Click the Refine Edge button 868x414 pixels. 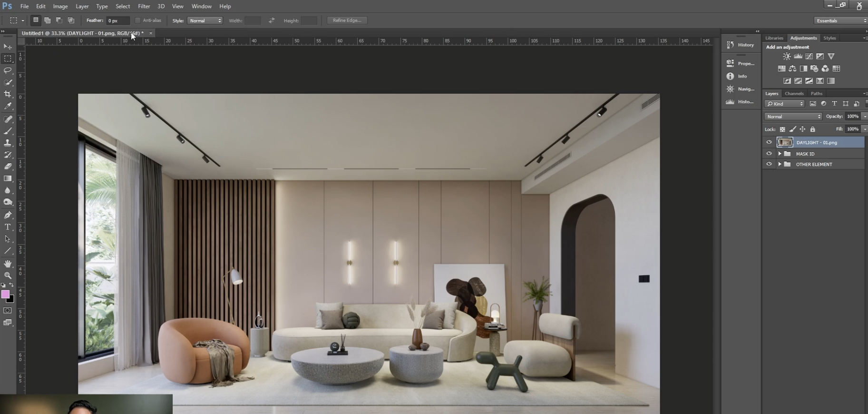(347, 20)
